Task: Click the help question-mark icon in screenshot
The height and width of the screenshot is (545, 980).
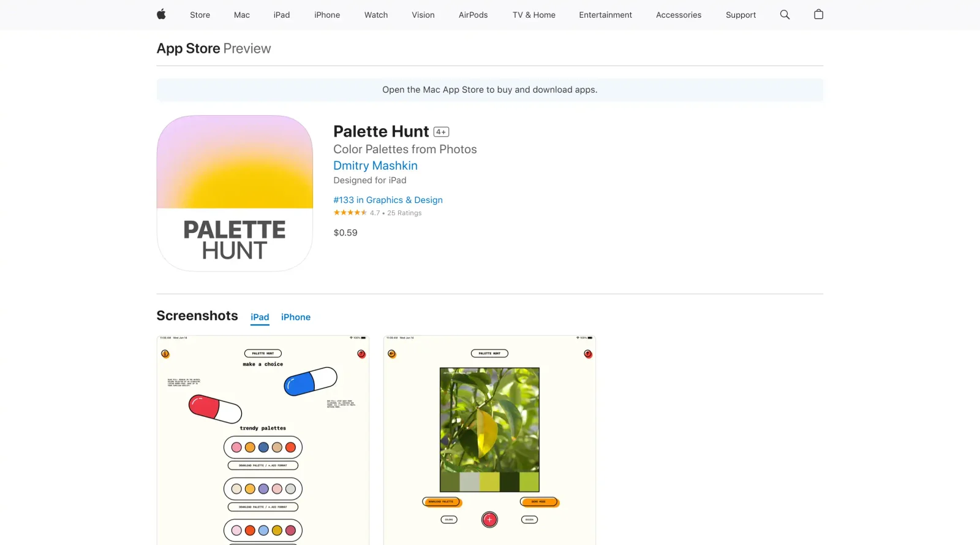Action: [x=361, y=354]
